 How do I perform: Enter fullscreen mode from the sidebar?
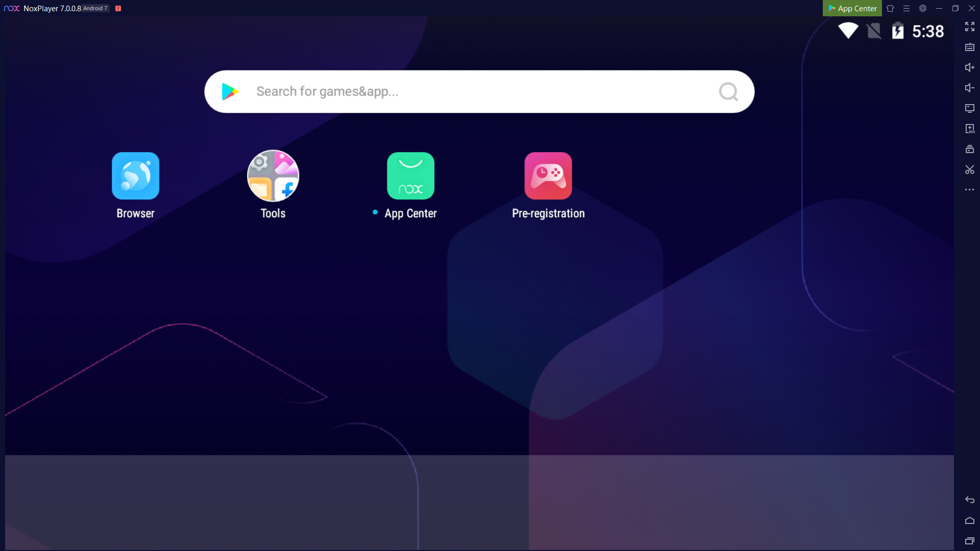(x=969, y=27)
